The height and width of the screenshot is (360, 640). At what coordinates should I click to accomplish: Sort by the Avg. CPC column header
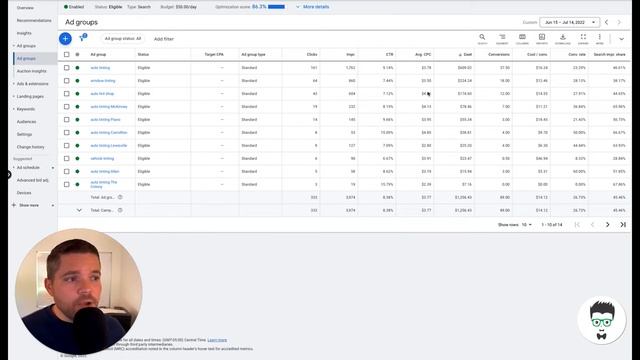423,54
